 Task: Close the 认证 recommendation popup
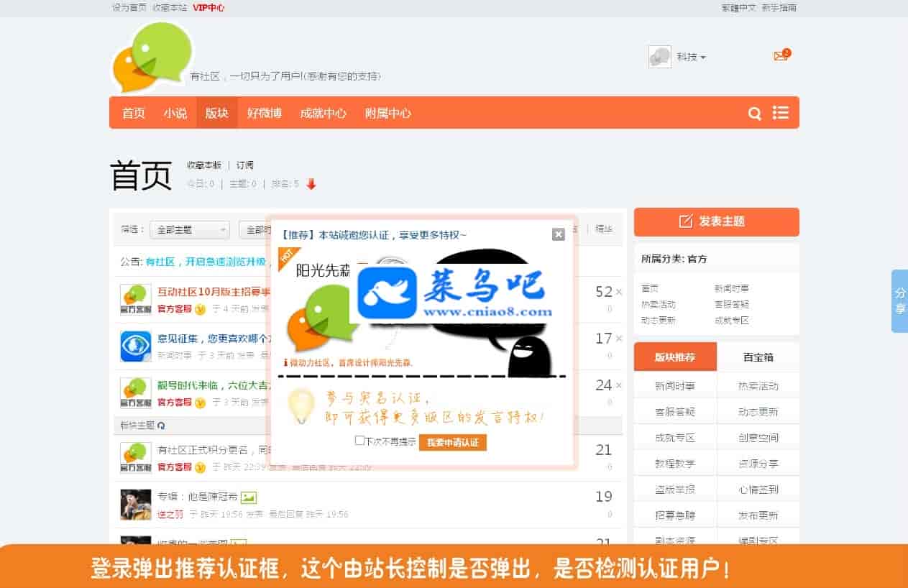pyautogui.click(x=558, y=234)
